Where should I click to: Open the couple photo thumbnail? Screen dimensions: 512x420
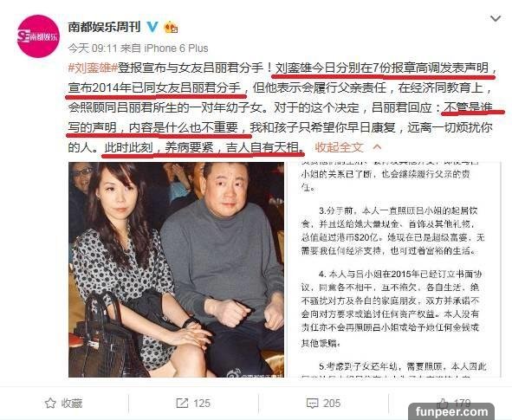pyautogui.click(x=177, y=269)
